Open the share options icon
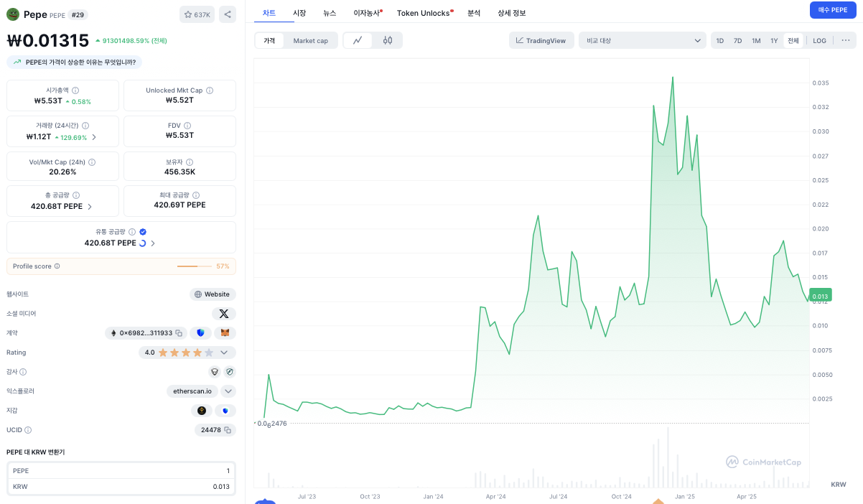The width and height of the screenshot is (863, 504). pos(227,14)
